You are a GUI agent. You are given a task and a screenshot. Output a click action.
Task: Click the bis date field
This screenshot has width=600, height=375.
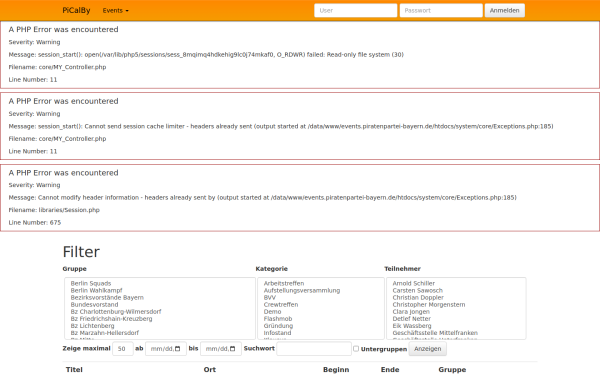tap(221, 349)
